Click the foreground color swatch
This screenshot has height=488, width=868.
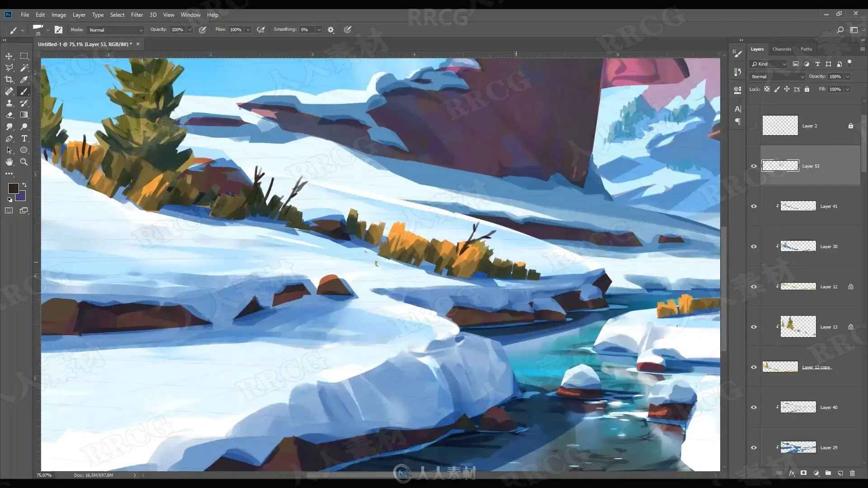(13, 188)
